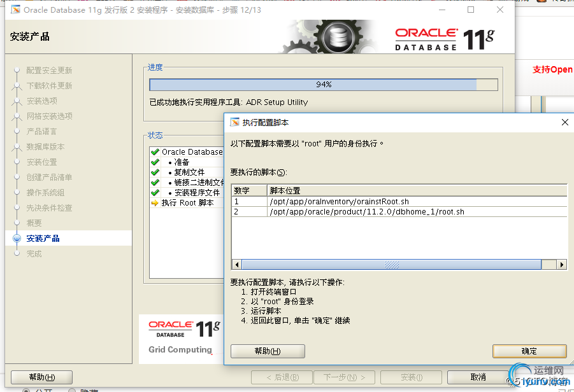Click the green checkmark beside 安装程序文件
The height and width of the screenshot is (392, 574).
tap(155, 192)
